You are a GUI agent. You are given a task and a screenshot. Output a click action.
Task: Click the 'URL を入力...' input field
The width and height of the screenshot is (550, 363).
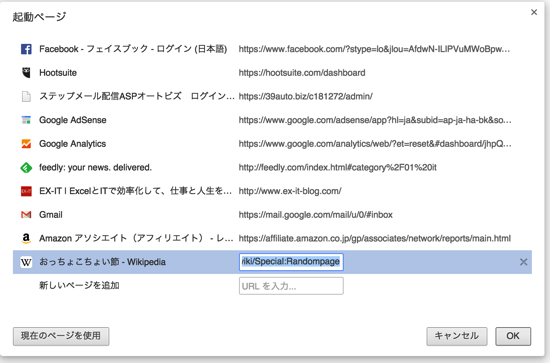291,286
